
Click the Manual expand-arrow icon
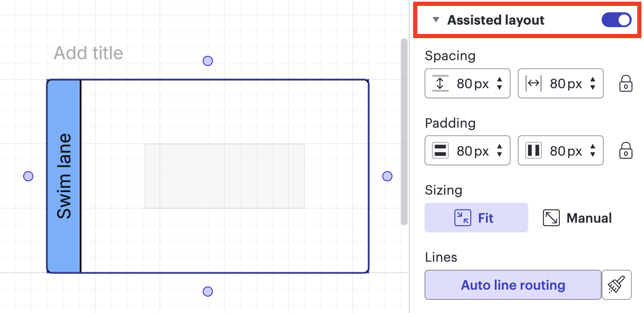click(552, 217)
